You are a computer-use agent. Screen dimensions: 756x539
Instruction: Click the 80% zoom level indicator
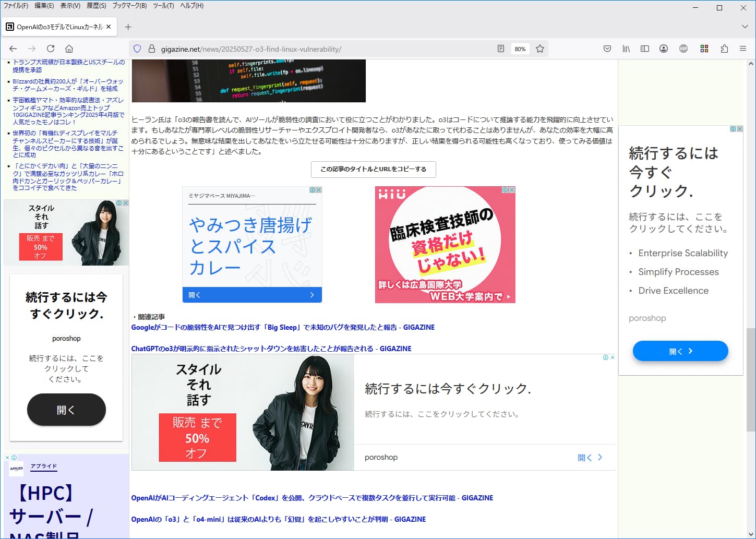click(520, 49)
